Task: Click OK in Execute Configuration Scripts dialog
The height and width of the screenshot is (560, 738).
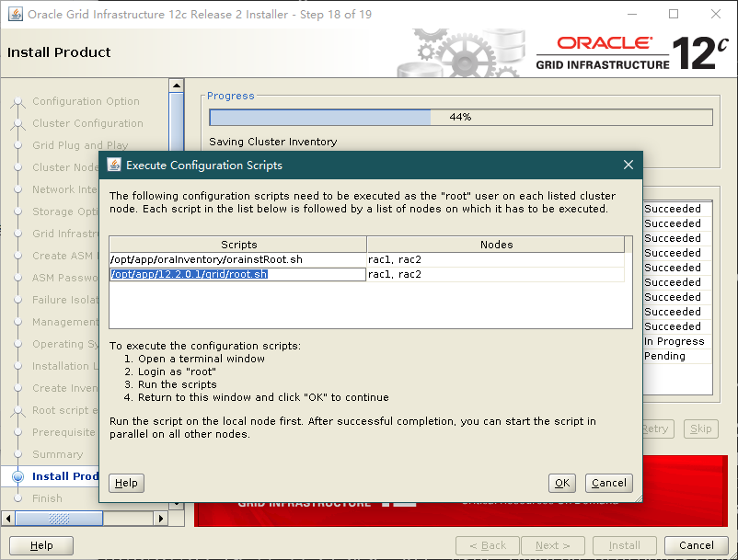Action: point(562,483)
